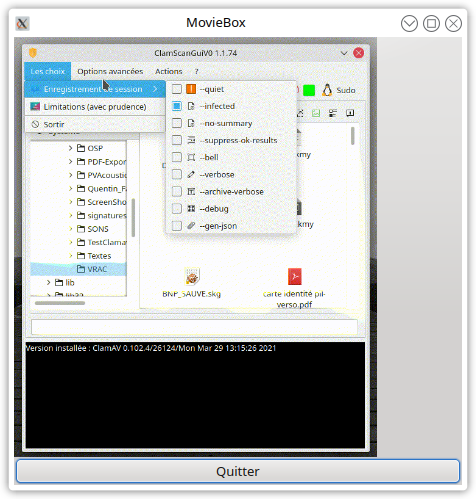Expand the signatures folder
This screenshot has width=476, height=499.
point(70,215)
